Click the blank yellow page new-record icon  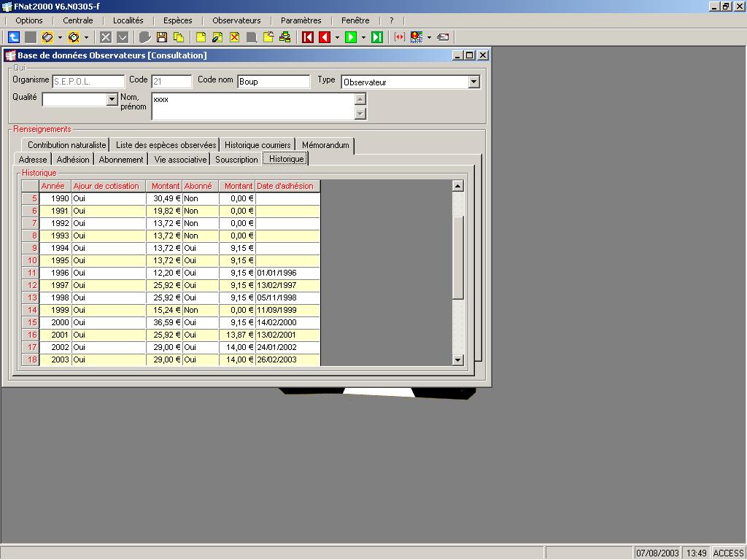pyautogui.click(x=201, y=37)
